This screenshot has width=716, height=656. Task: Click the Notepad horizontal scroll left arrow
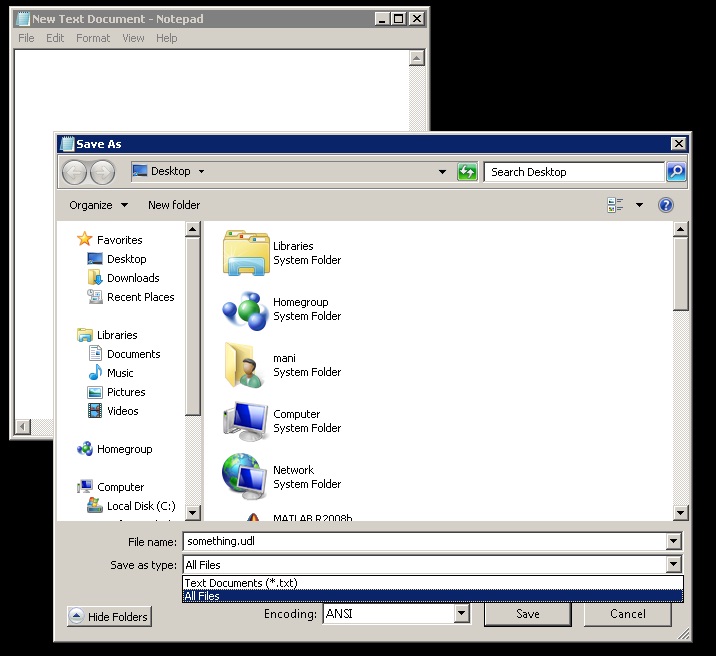tap(22, 427)
